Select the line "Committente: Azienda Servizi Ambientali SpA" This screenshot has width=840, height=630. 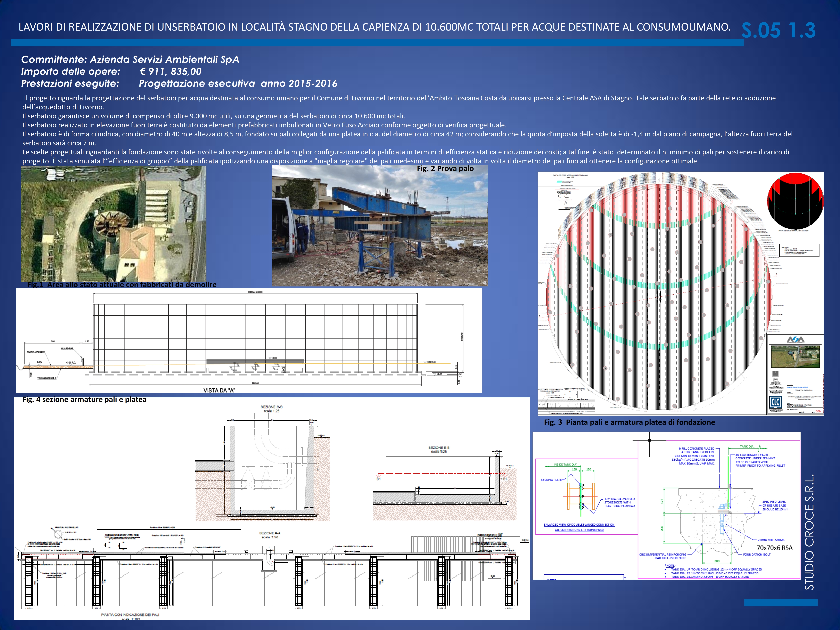point(130,59)
